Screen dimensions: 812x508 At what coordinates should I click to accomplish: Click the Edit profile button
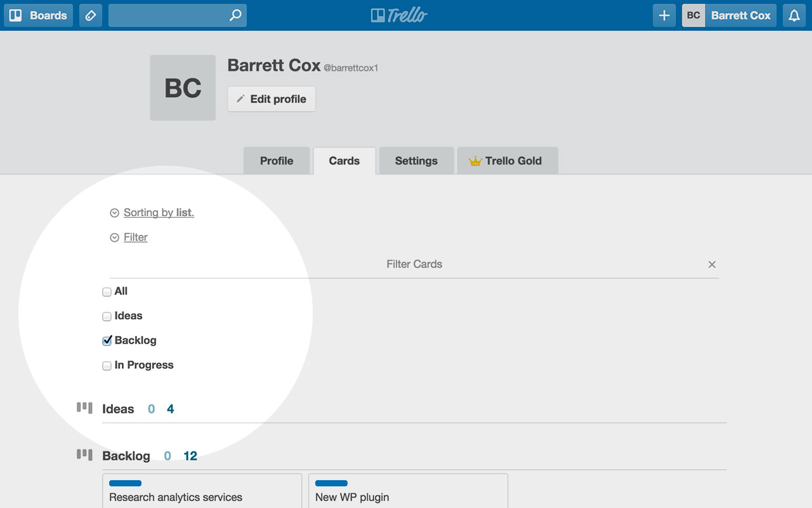pos(272,99)
